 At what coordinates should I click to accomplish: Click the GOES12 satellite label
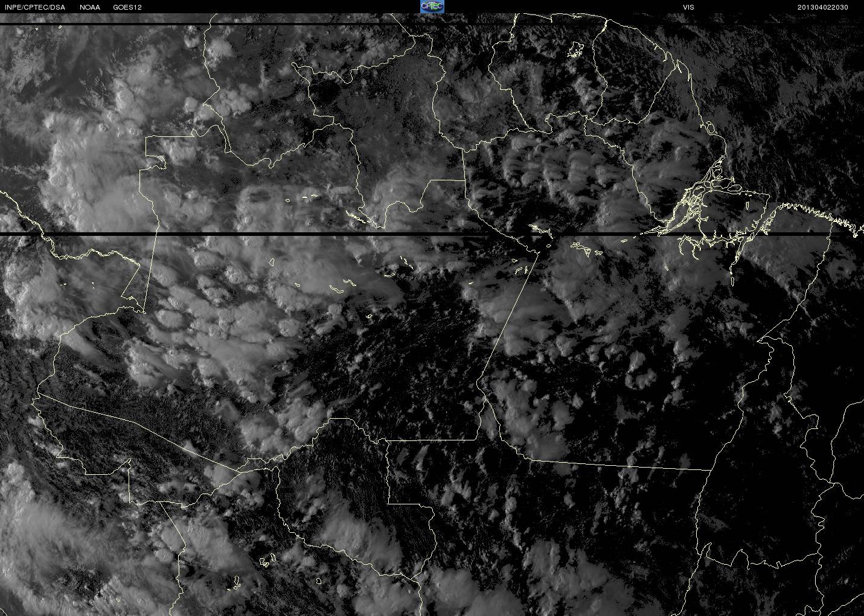(127, 7)
